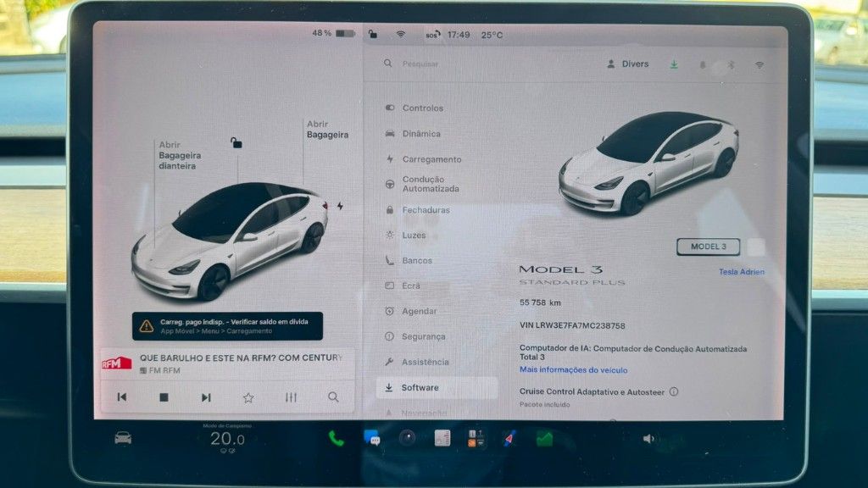Open the audio equalizer settings icon

(292, 397)
